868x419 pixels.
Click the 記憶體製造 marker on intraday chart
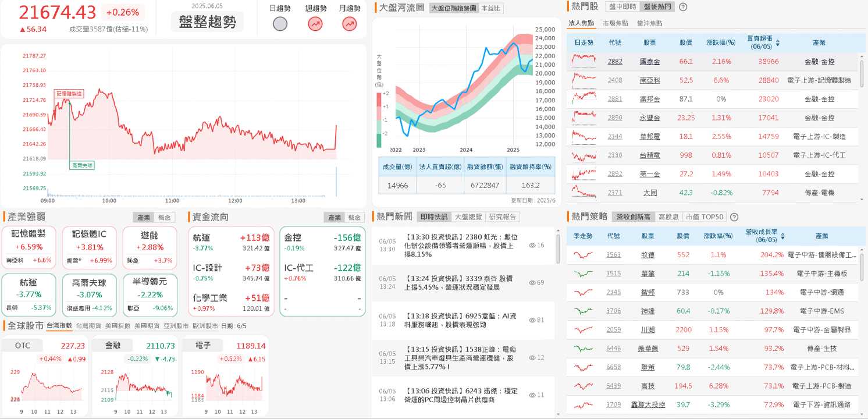pyautogui.click(x=69, y=93)
